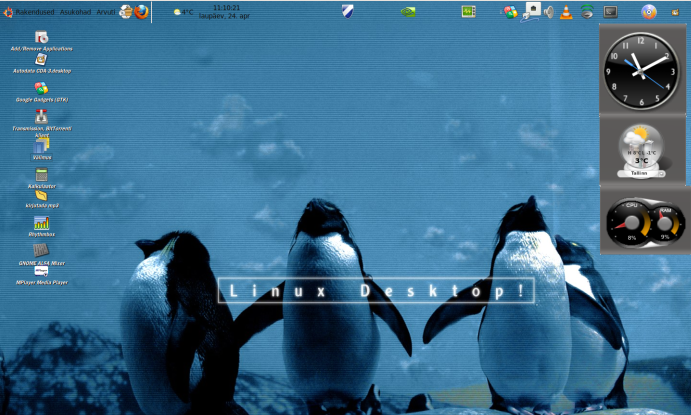Open the network connection tray icon
Screen dimensions: 691x415
[531, 11]
